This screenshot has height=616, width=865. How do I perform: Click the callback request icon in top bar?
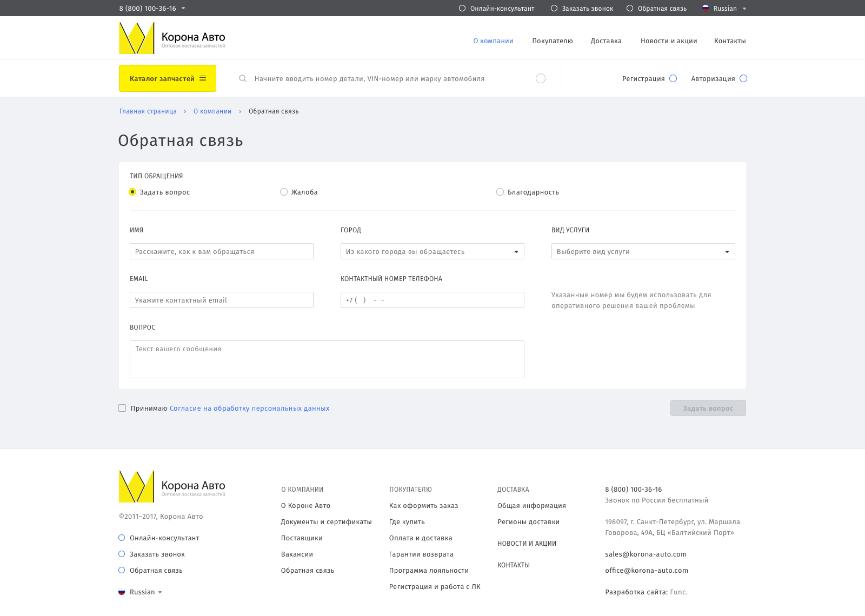coord(554,8)
